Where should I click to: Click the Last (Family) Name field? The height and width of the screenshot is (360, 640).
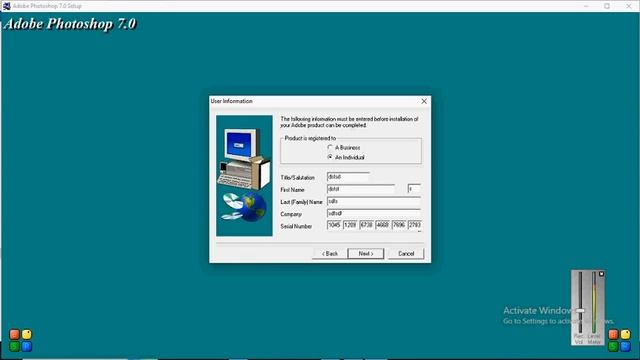point(373,201)
